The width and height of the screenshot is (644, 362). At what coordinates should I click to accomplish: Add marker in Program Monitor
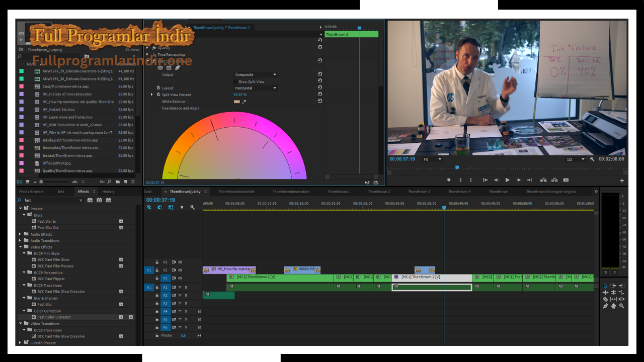pos(449,180)
